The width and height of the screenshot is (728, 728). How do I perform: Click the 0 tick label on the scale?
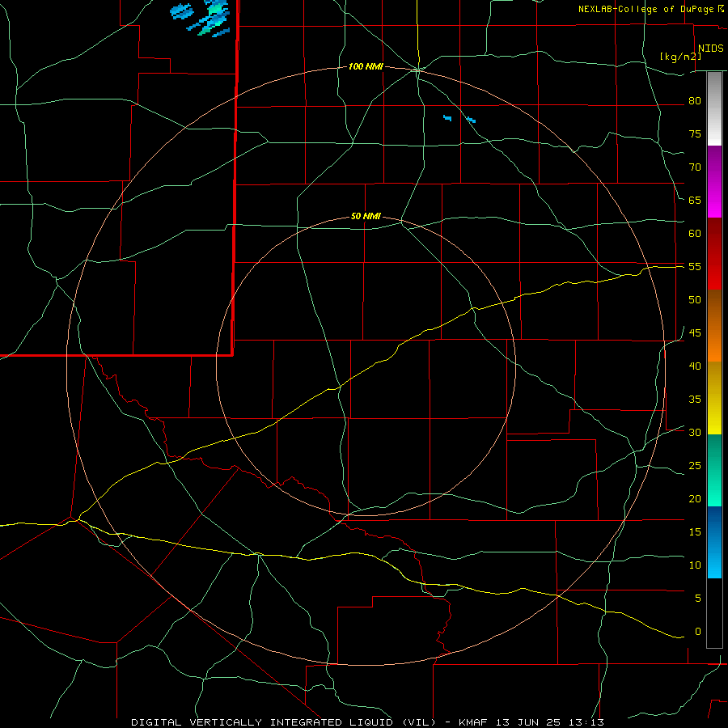pos(698,632)
